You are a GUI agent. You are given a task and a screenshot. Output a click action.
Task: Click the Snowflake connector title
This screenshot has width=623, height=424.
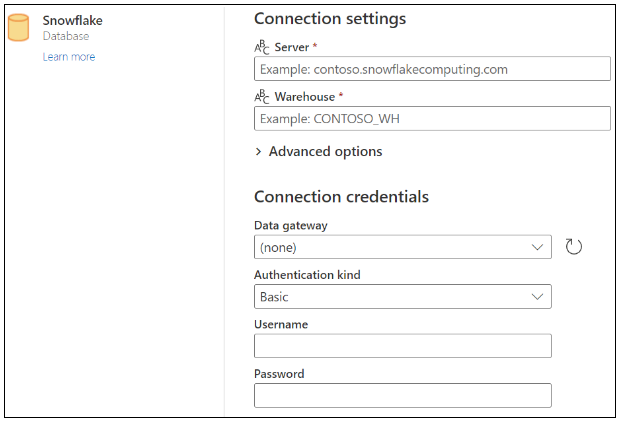pyautogui.click(x=72, y=20)
